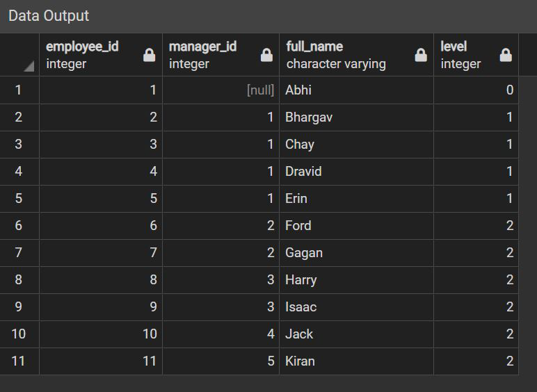Image resolution: width=537 pixels, height=392 pixels.
Task: Click the level cell showing 0
Action: [476, 90]
